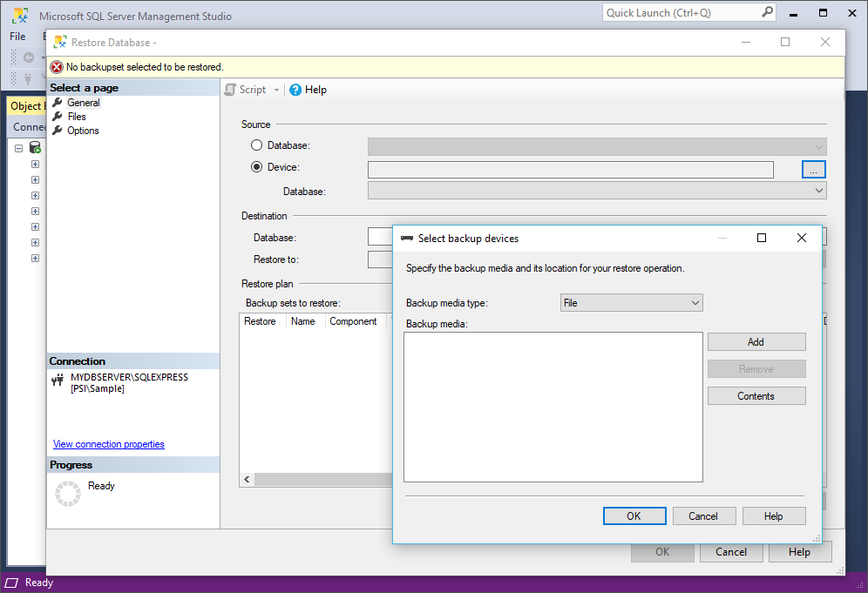Expand the third child node in Object Explorer
Image resolution: width=868 pixels, height=593 pixels.
[35, 195]
